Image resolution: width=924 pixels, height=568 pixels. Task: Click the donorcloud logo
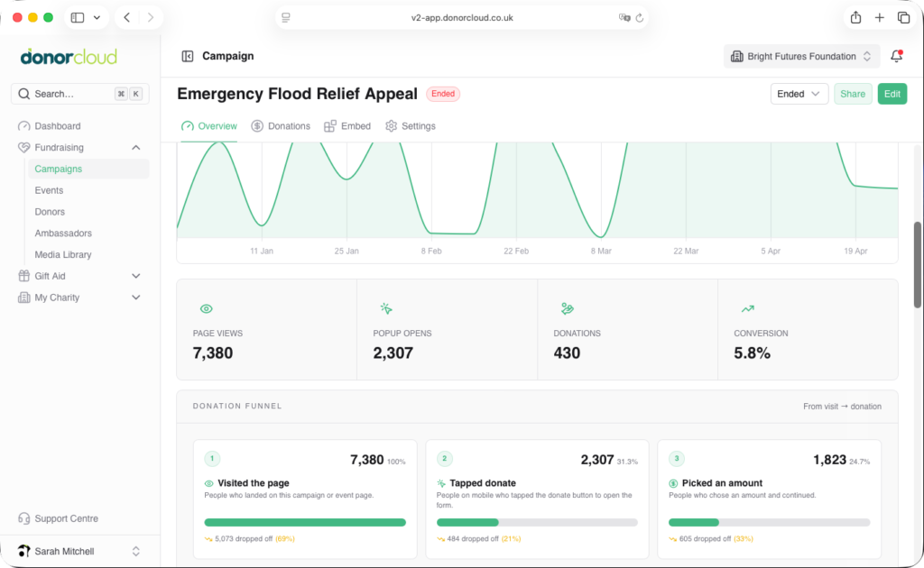[69, 57]
